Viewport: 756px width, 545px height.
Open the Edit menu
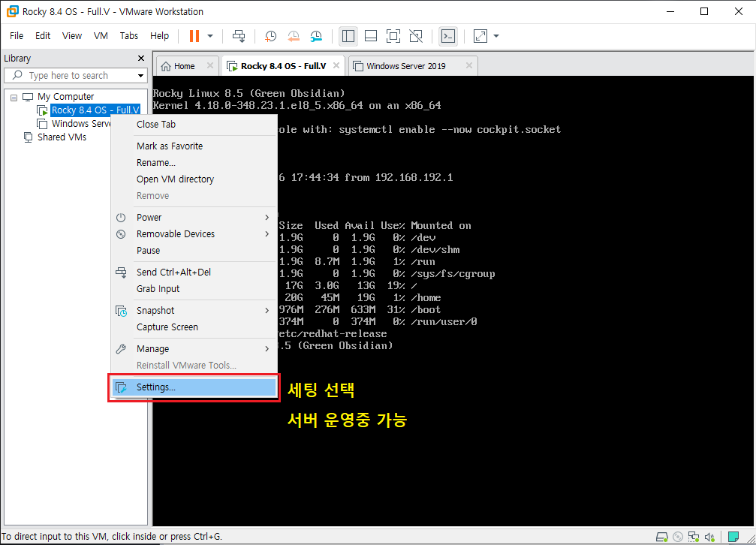coord(43,36)
